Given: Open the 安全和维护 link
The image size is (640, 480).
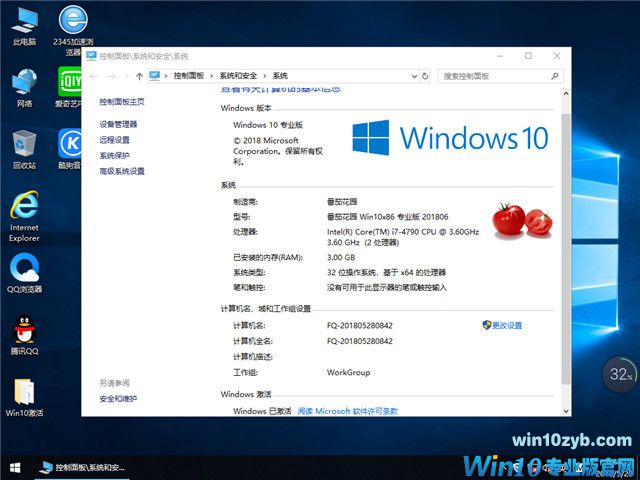Looking at the screenshot, I should (118, 399).
